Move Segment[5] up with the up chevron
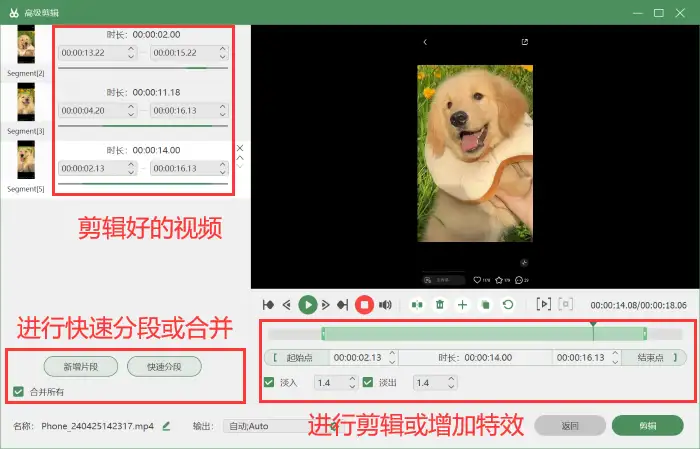 (x=240, y=158)
